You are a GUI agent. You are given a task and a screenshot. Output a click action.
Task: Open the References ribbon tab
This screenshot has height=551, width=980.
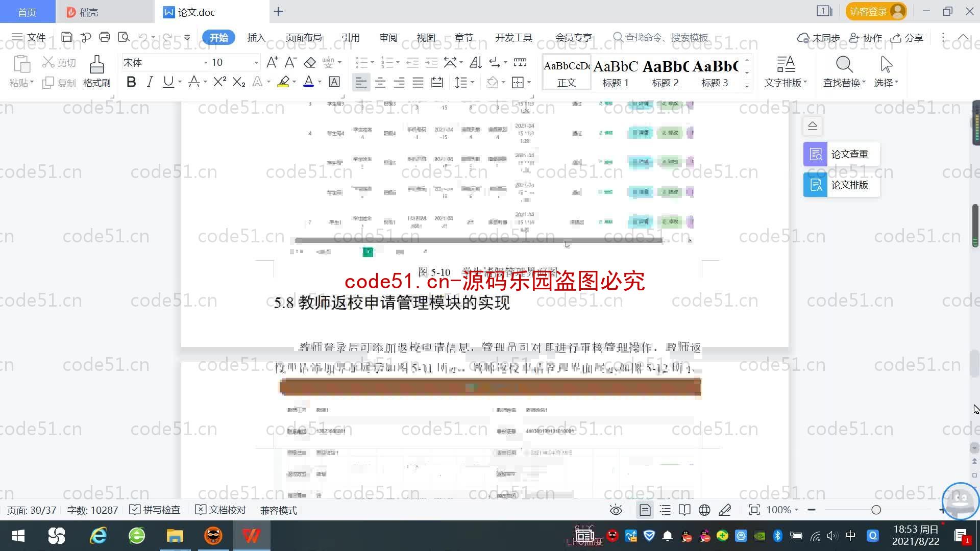350,38
